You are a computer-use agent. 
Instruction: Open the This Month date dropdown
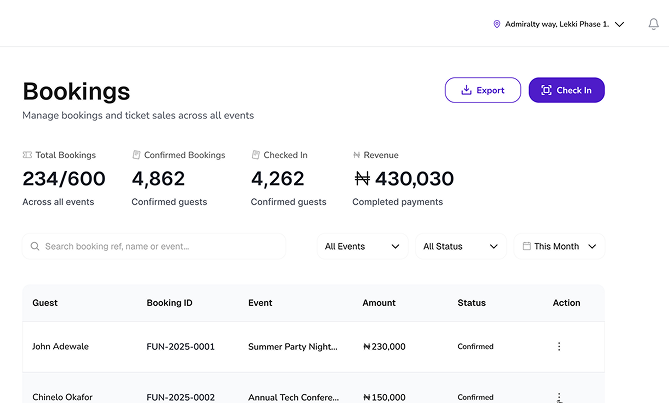coord(560,246)
